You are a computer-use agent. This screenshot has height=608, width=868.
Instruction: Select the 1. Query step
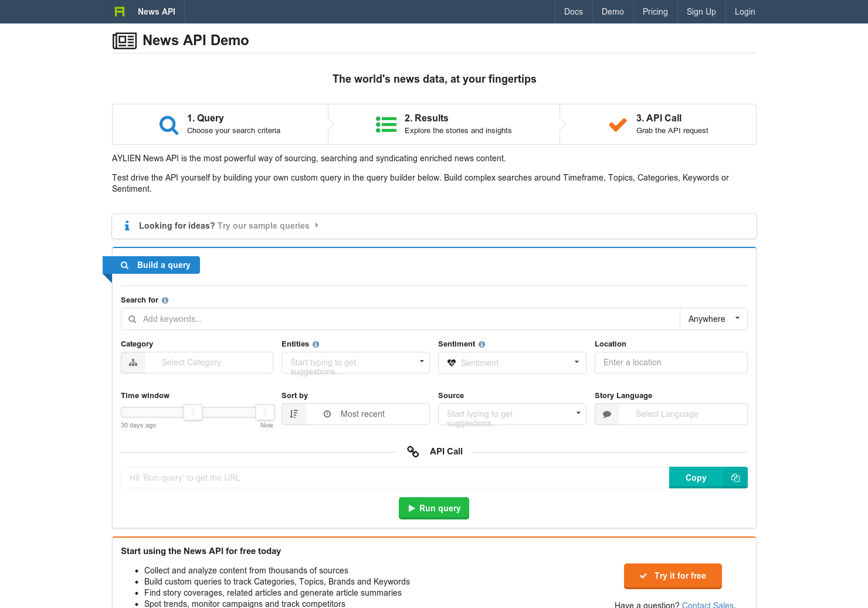pyautogui.click(x=220, y=124)
